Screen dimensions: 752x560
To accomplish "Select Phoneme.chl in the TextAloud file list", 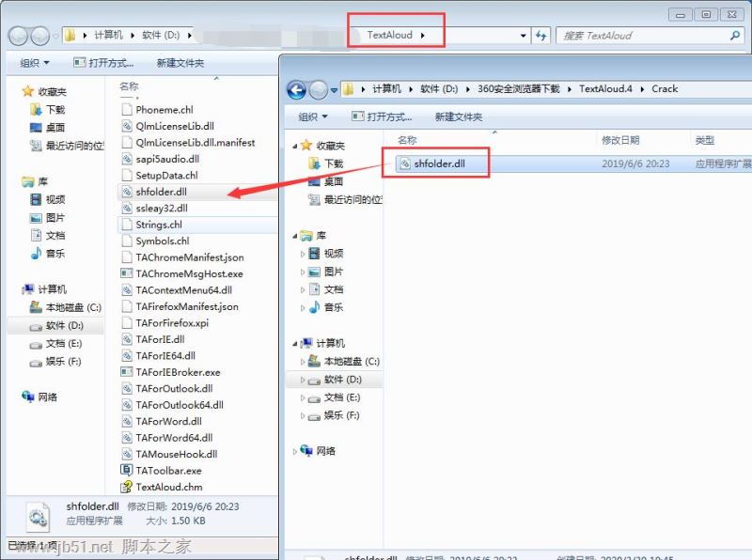I will pos(164,110).
